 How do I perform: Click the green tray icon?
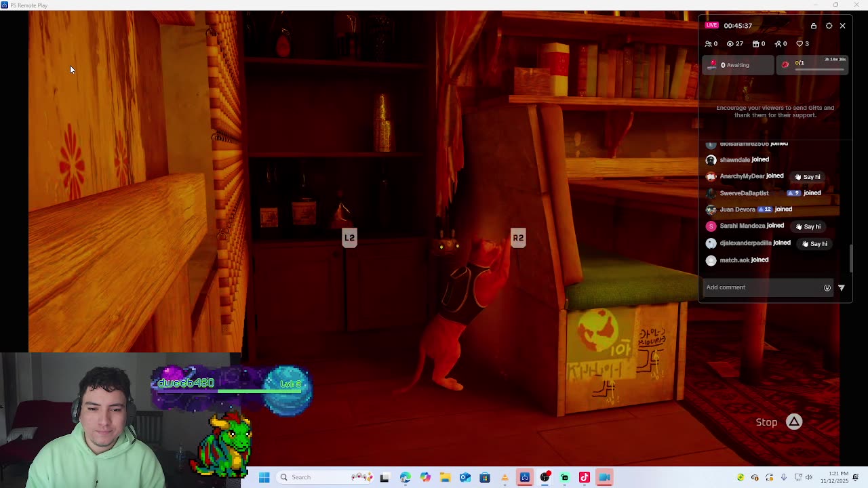741,477
